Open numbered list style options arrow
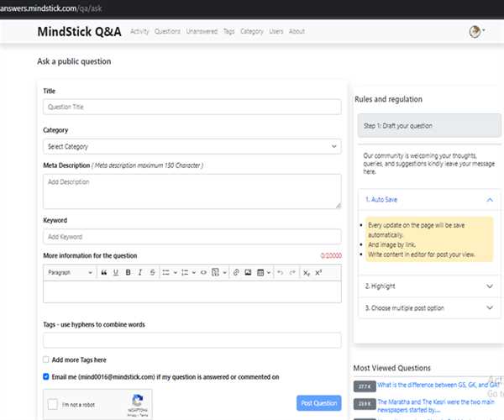 point(194,272)
